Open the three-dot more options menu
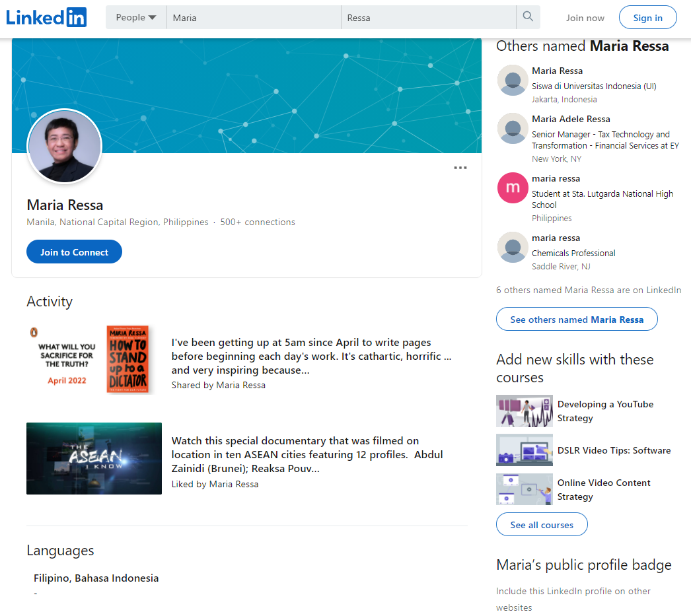The height and width of the screenshot is (616, 691). 460,168
